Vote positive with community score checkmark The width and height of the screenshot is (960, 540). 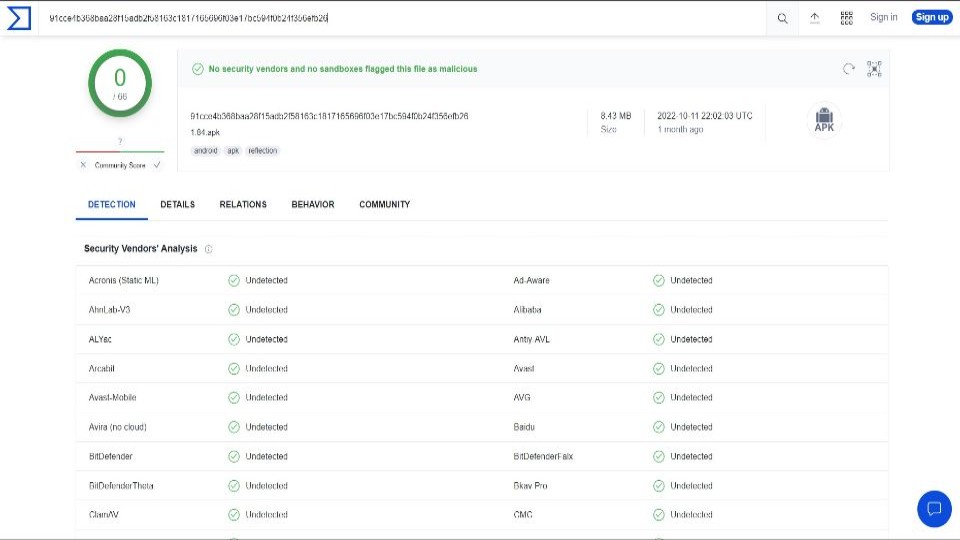click(157, 165)
